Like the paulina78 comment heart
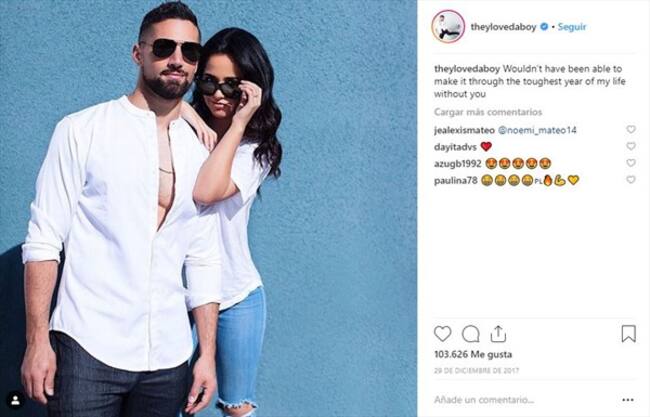Screen dimensions: 650x417 click(x=631, y=179)
